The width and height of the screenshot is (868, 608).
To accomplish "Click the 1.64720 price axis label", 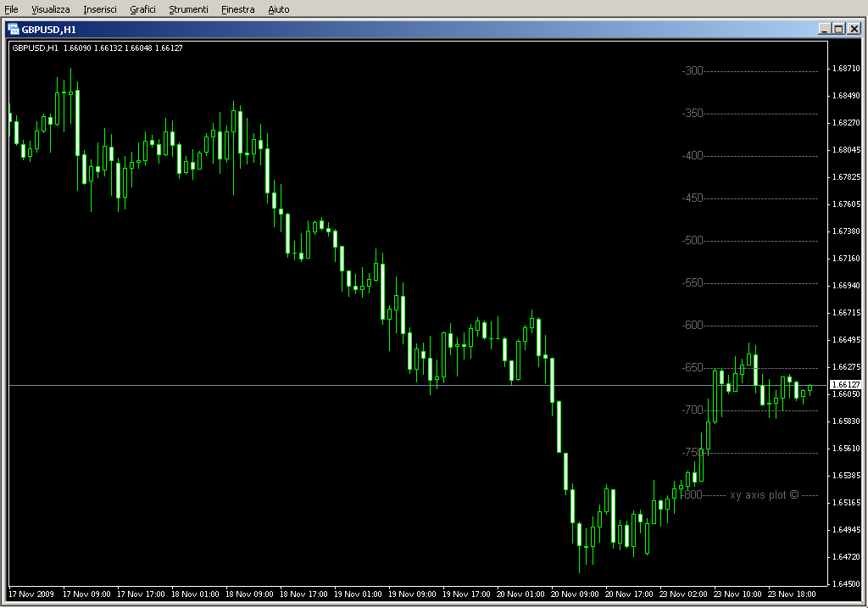I will tap(847, 557).
